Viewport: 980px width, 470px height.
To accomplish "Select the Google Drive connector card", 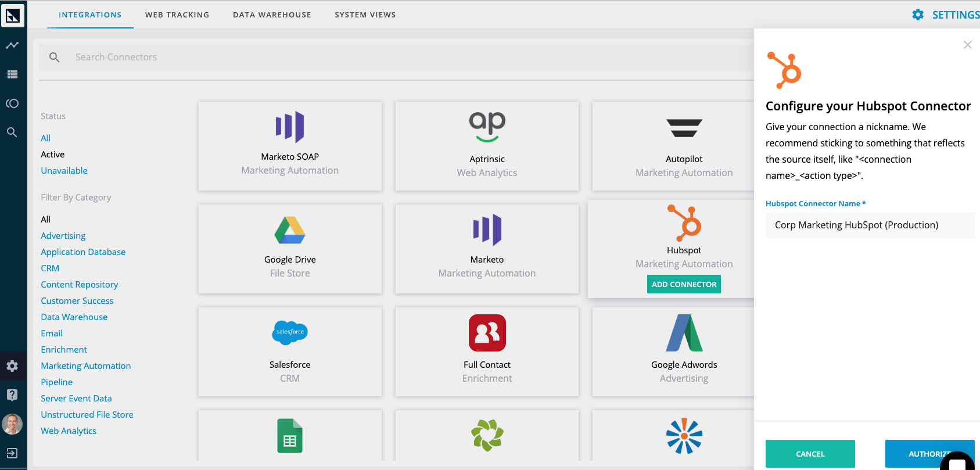I will (290, 249).
